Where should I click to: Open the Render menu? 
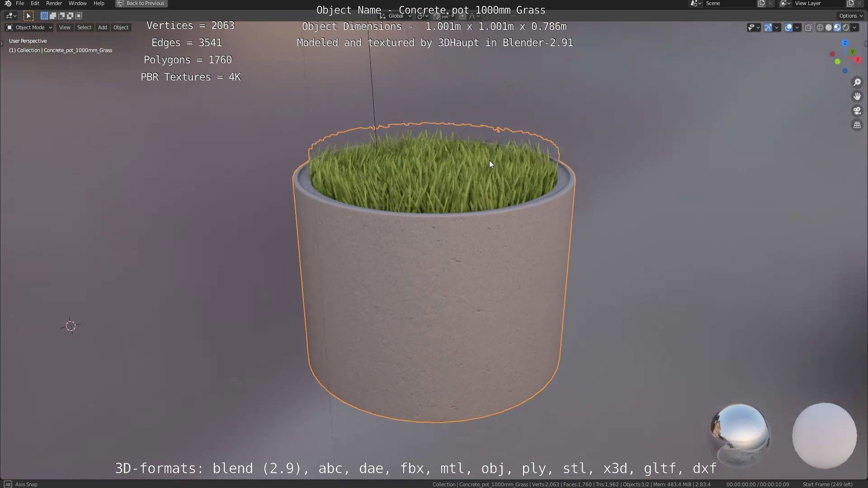tap(54, 3)
